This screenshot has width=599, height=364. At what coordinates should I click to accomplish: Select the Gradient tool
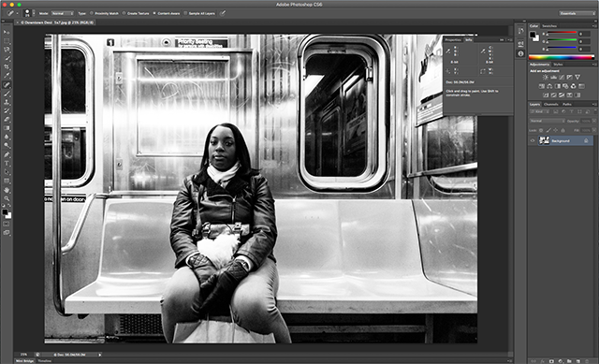point(7,128)
